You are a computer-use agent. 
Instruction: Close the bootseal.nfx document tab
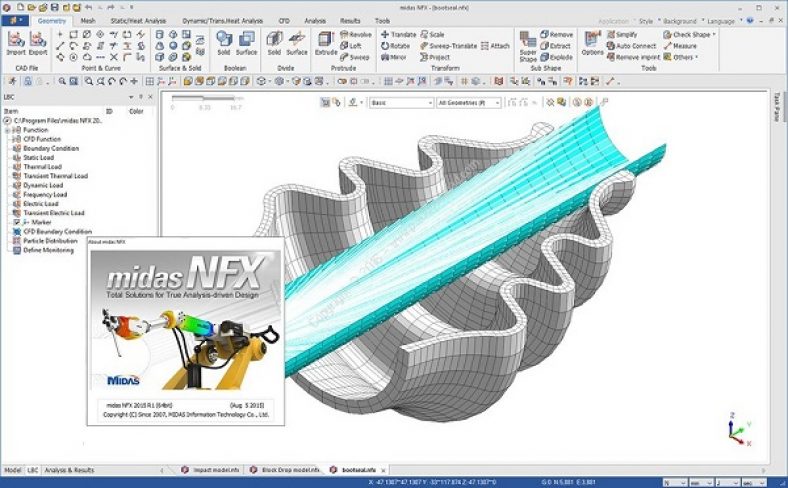click(383, 471)
